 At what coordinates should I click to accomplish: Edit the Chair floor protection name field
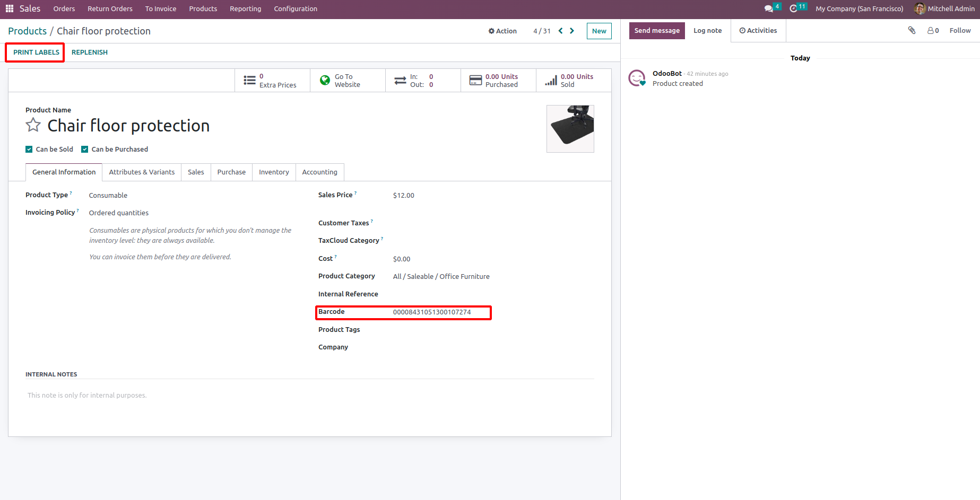pos(128,126)
